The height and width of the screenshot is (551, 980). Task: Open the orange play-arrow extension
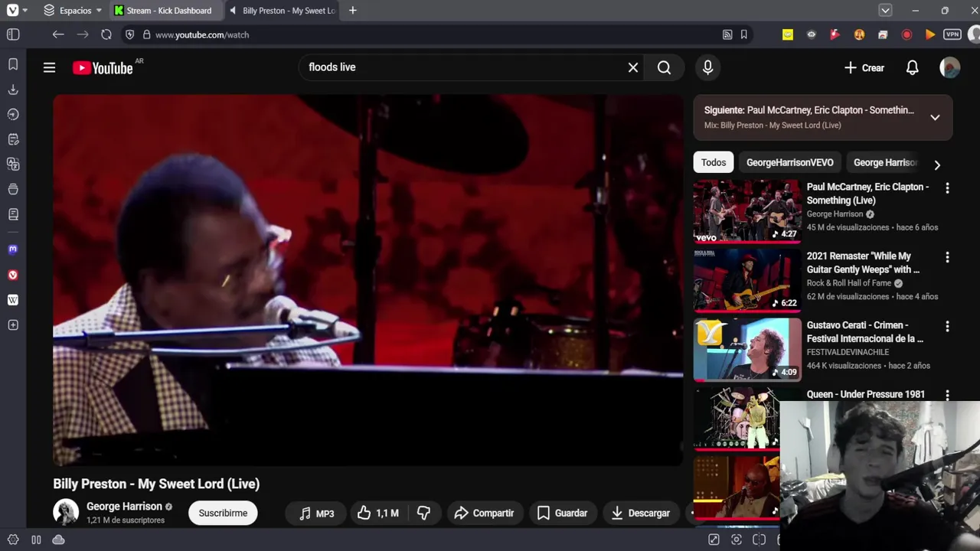pos(929,34)
